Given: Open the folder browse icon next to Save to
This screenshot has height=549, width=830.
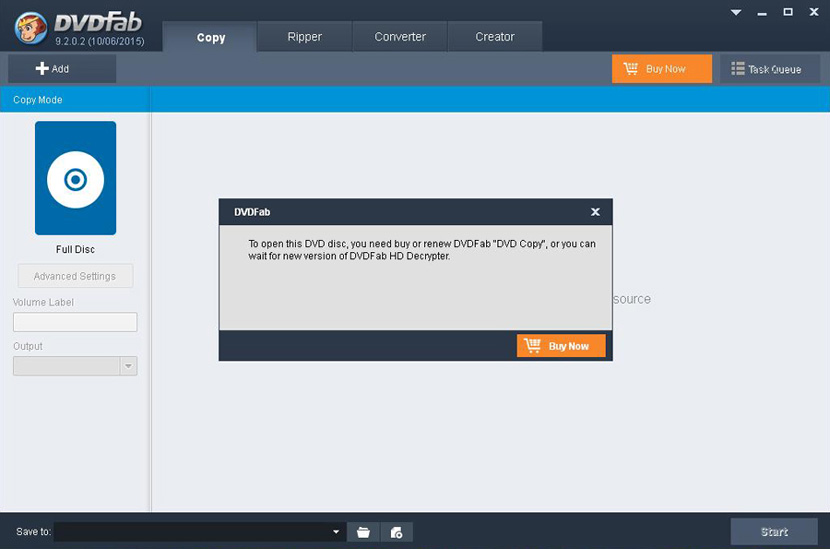Looking at the screenshot, I should (x=363, y=532).
